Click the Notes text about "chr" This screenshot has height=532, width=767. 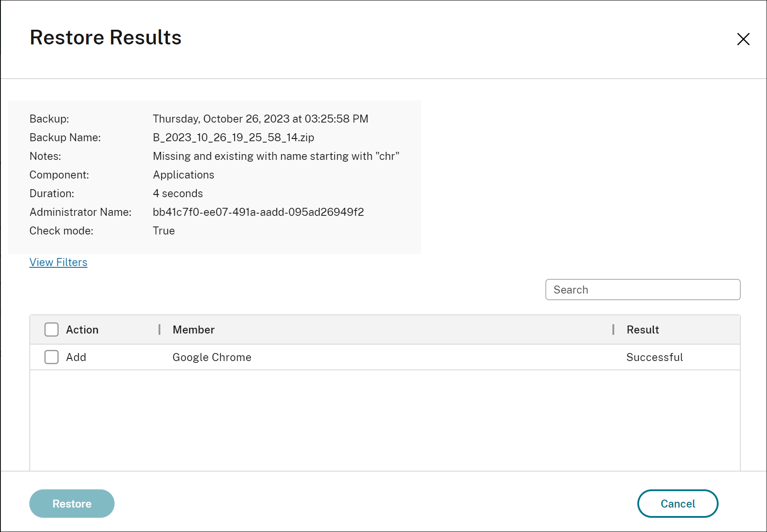pyautogui.click(x=276, y=156)
